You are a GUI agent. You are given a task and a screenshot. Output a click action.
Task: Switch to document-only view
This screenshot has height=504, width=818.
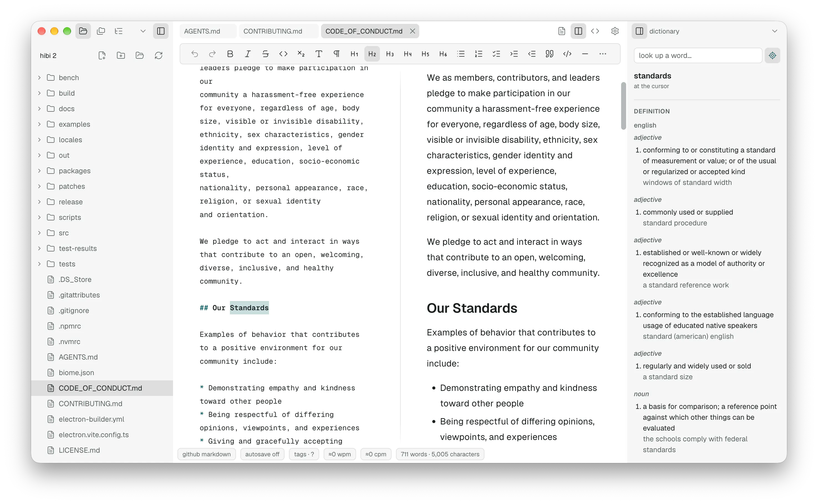click(562, 31)
